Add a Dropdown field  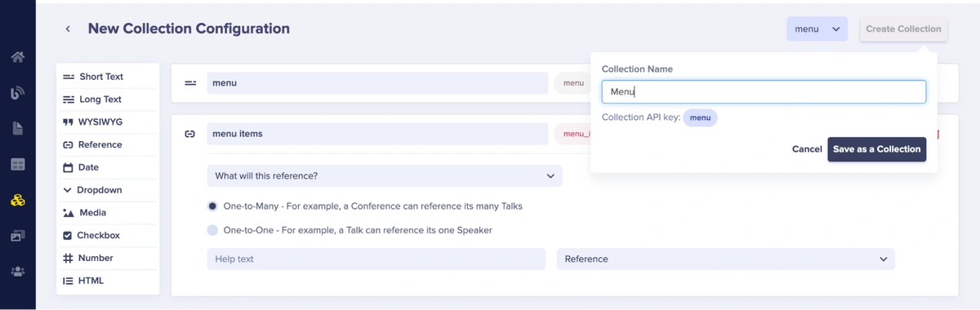[x=108, y=190]
